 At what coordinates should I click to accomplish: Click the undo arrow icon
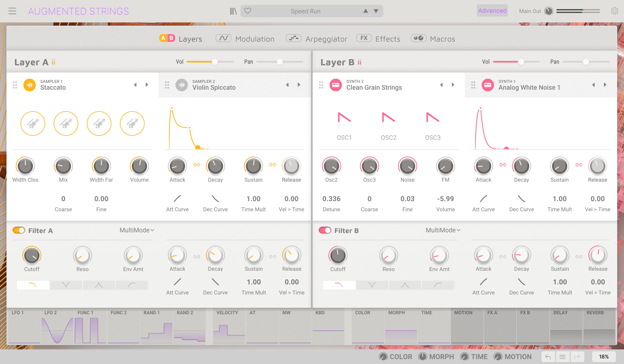(548, 357)
